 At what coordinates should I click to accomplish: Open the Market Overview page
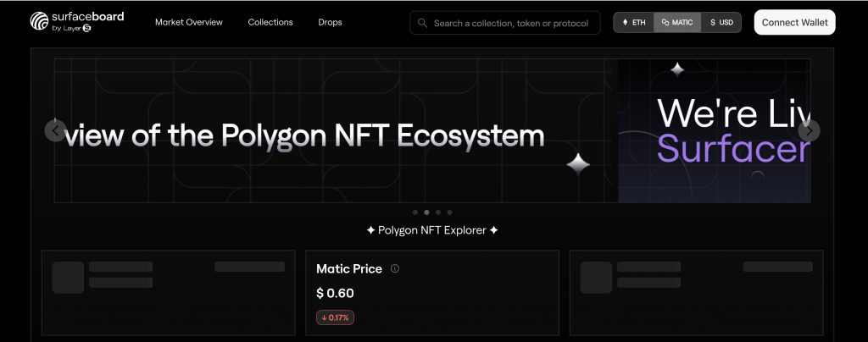(189, 22)
